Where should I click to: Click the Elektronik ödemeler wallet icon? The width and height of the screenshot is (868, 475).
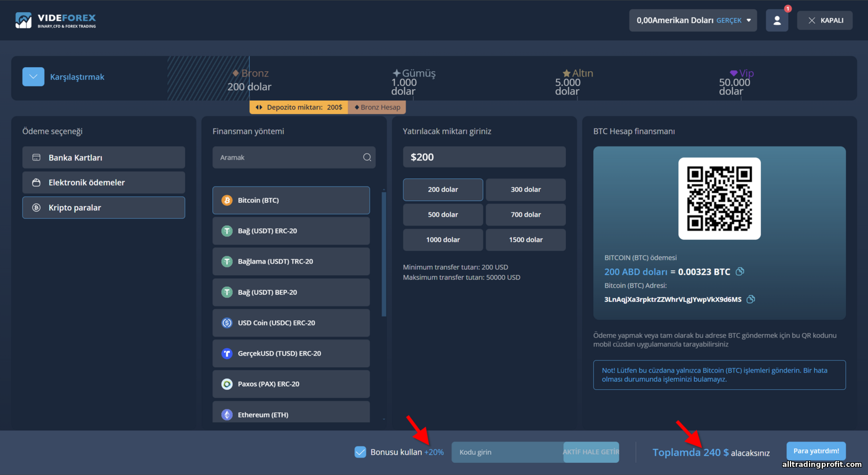[36, 182]
